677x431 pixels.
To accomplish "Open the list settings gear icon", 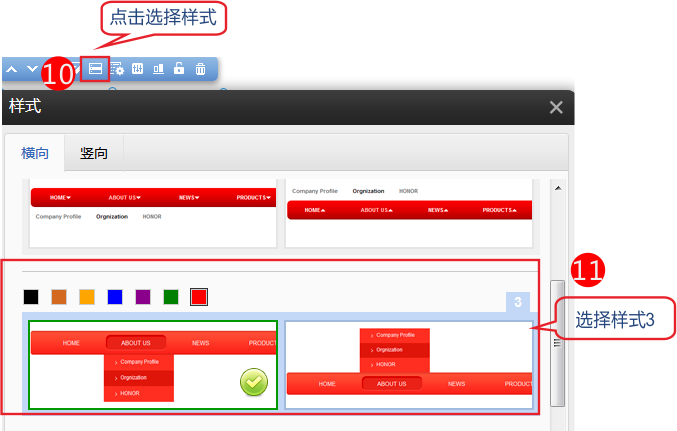I will pyautogui.click(x=117, y=69).
